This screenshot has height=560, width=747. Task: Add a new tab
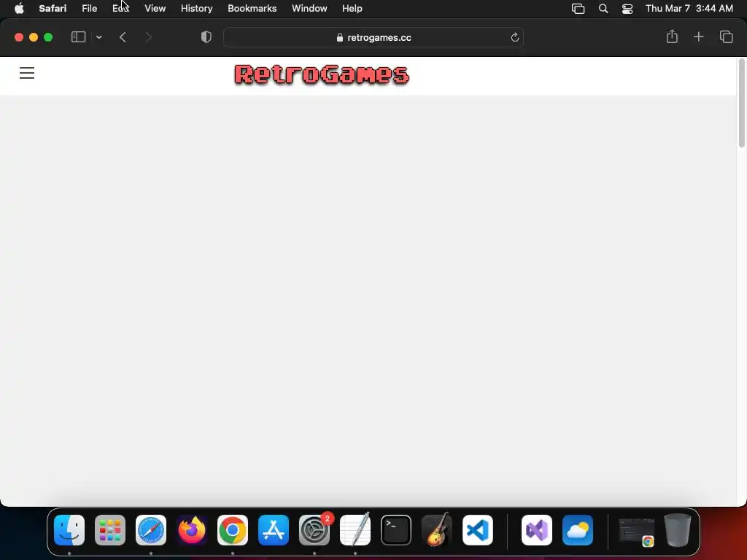pos(698,36)
